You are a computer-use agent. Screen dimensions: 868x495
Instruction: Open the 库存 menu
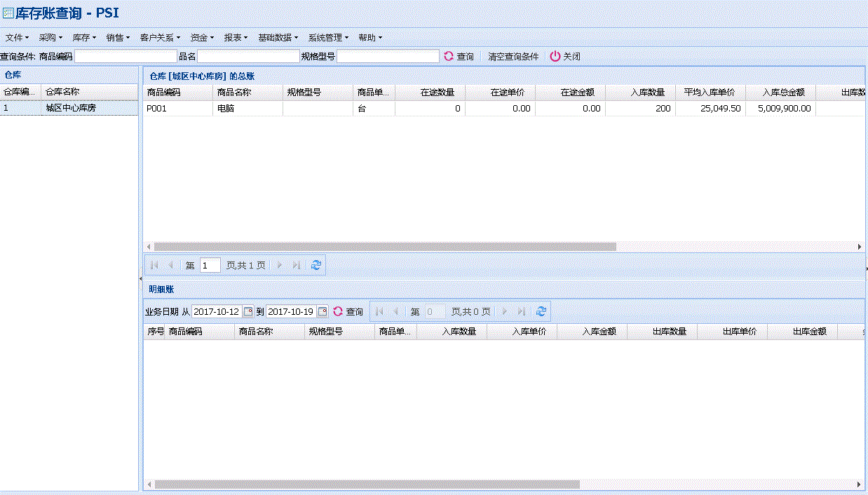click(85, 37)
